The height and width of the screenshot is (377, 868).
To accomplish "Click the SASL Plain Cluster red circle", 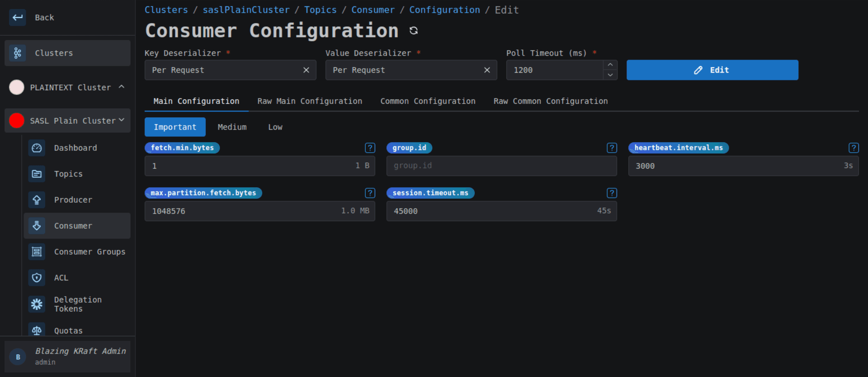I will [x=17, y=121].
